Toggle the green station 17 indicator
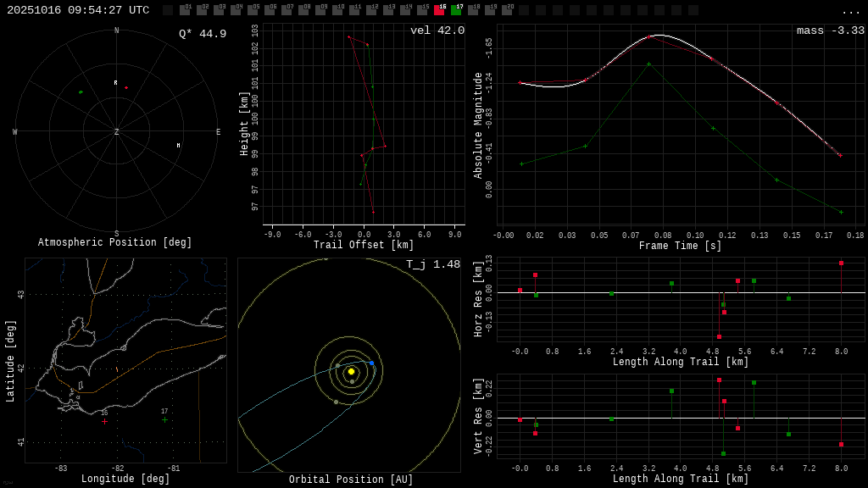868x488 pixels. (x=456, y=10)
